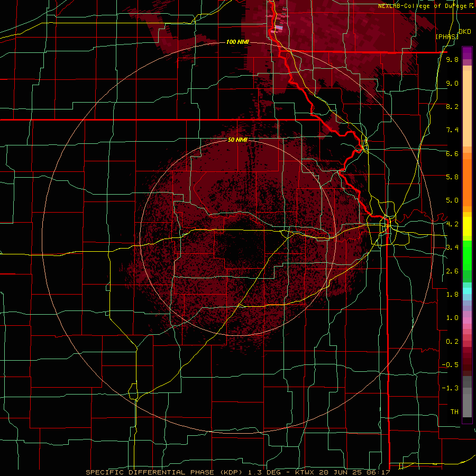
Task: Click the 7.4 value on the color scale
Action: coord(452,130)
